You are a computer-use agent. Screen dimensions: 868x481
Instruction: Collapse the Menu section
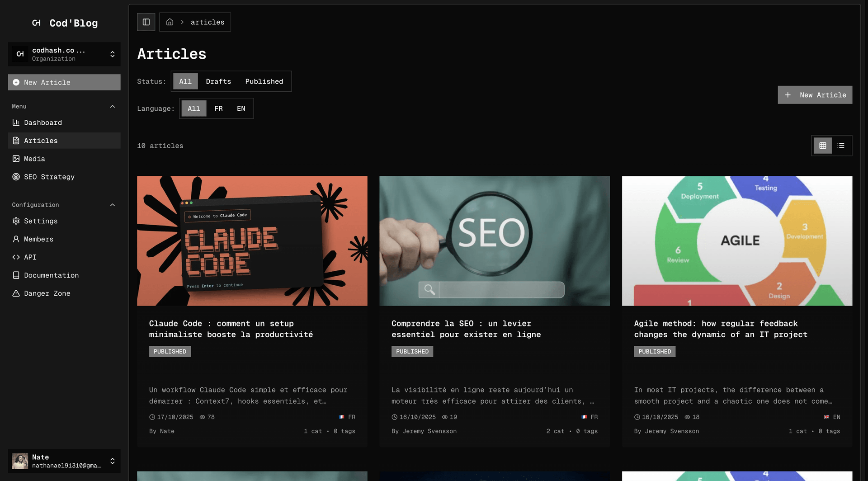(113, 107)
